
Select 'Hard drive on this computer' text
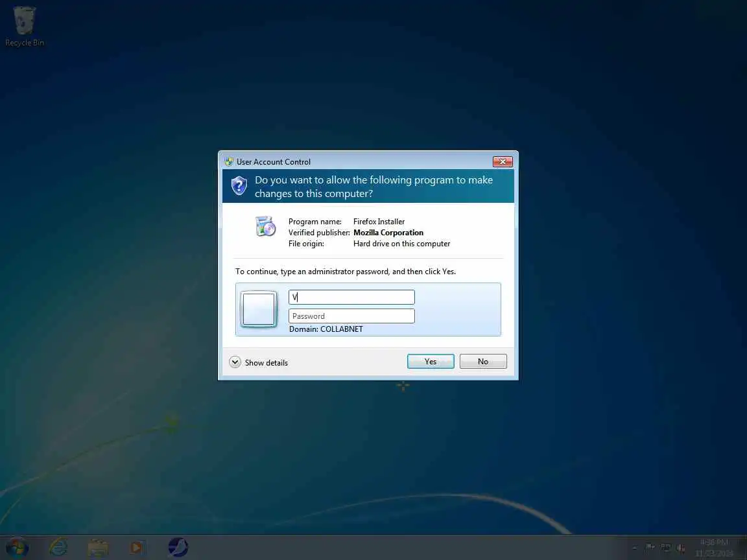coord(401,243)
